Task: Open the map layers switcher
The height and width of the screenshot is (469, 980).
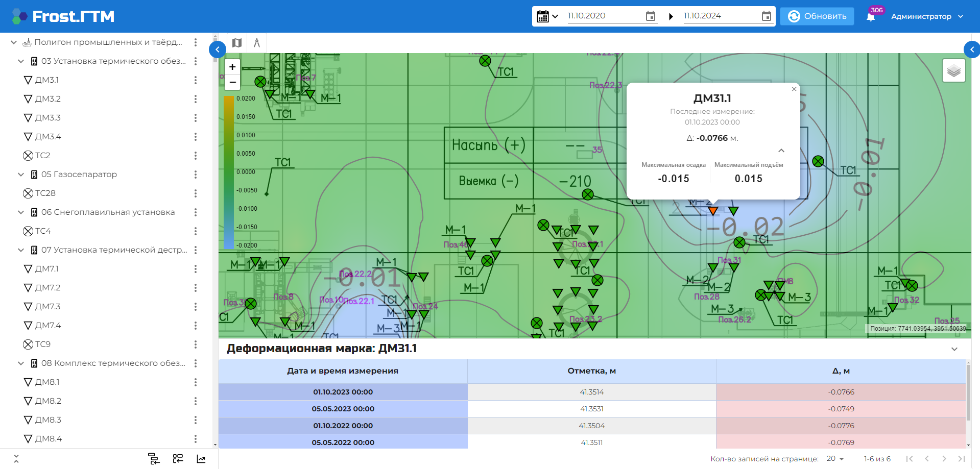Action: click(953, 70)
